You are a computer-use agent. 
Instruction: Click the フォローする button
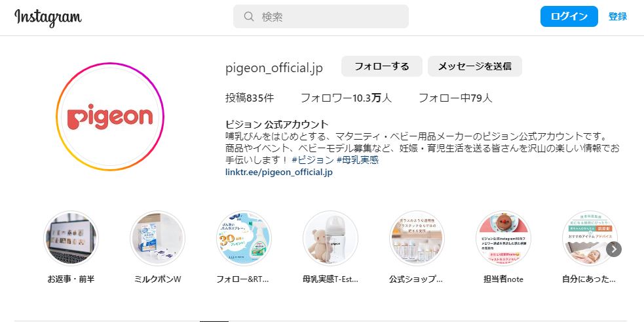pos(381,66)
